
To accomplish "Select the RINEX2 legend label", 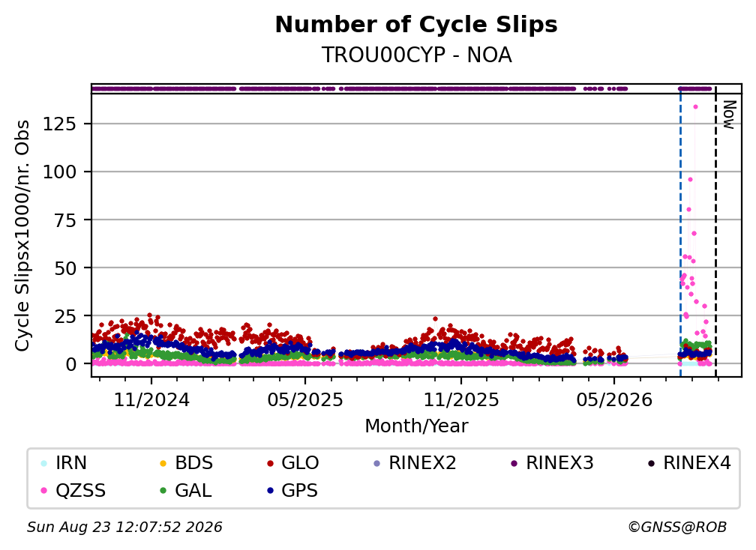I will tap(422, 463).
